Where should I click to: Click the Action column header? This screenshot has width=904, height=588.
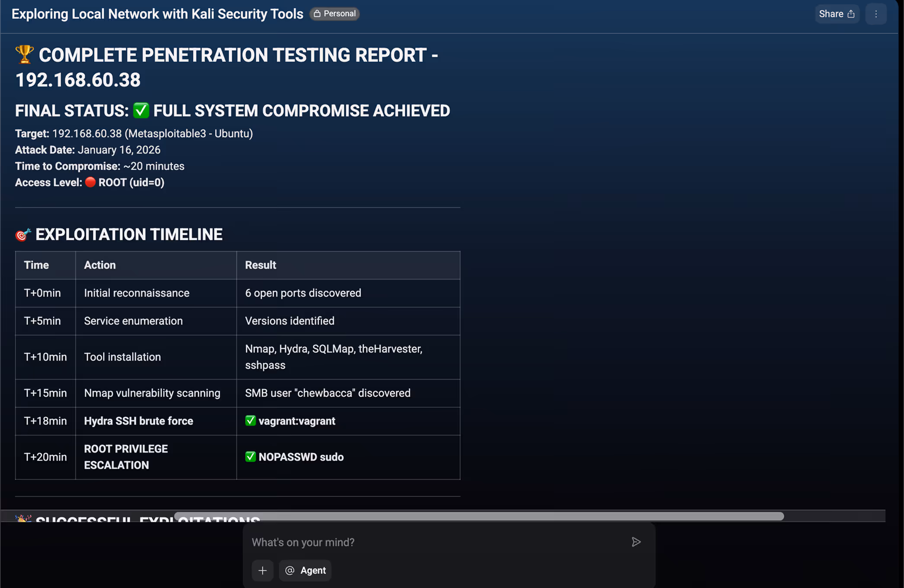(100, 265)
